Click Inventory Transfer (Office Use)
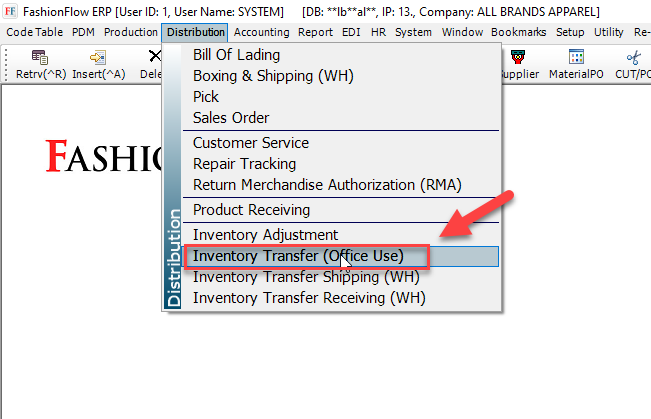This screenshot has width=651, height=419. (298, 256)
